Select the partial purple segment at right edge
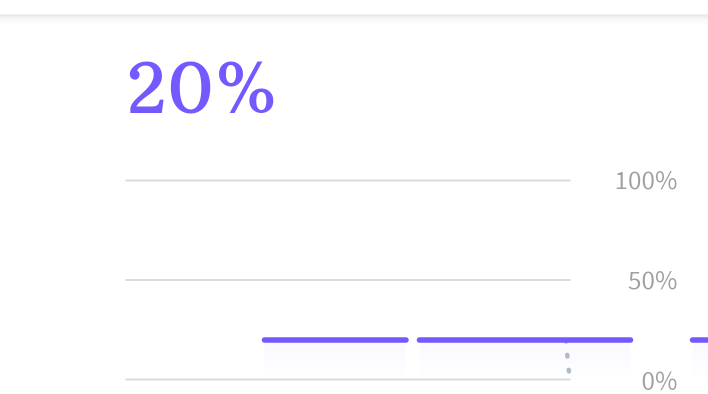Viewport: 708px width, 394px height. (699, 340)
